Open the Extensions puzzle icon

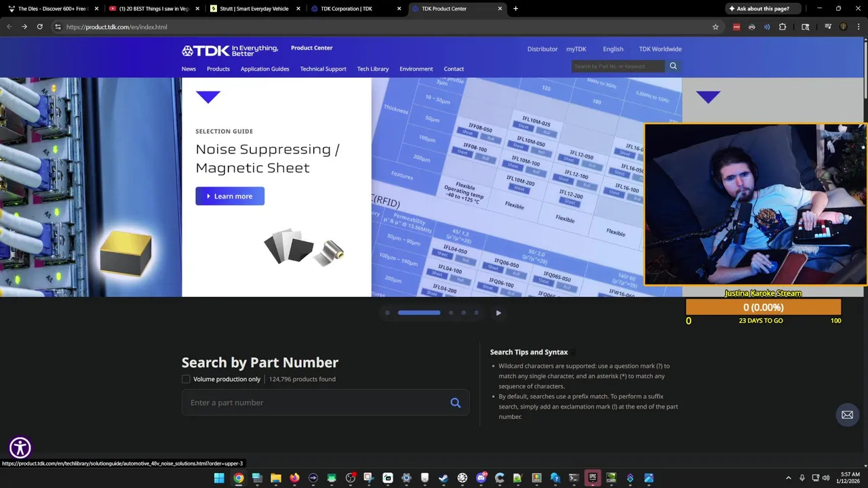coord(783,27)
